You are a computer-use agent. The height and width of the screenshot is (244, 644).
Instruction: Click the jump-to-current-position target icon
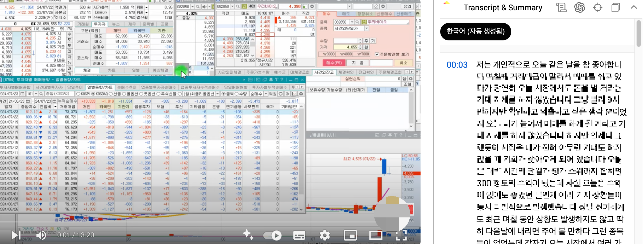598,7
